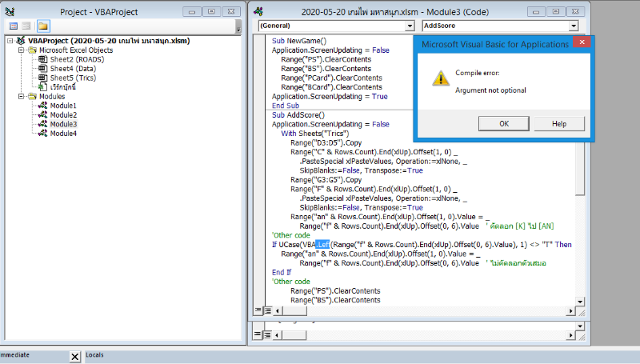Switch to Full Module View in code window

[268, 310]
